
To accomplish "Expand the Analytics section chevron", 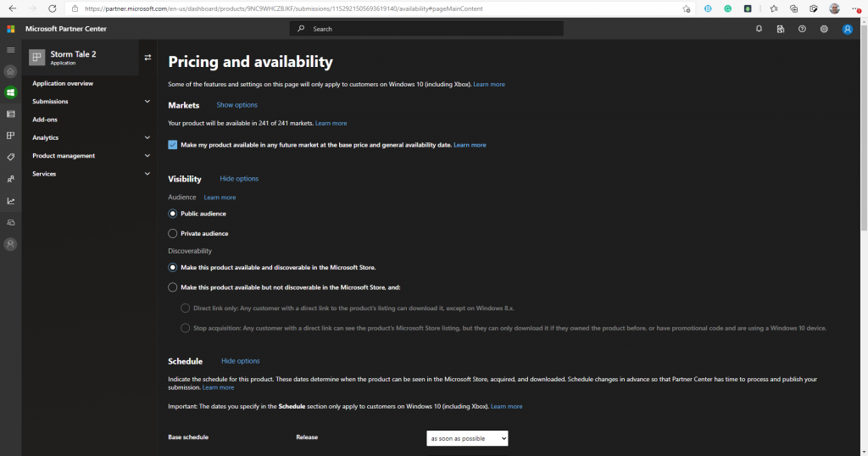I will coord(147,137).
